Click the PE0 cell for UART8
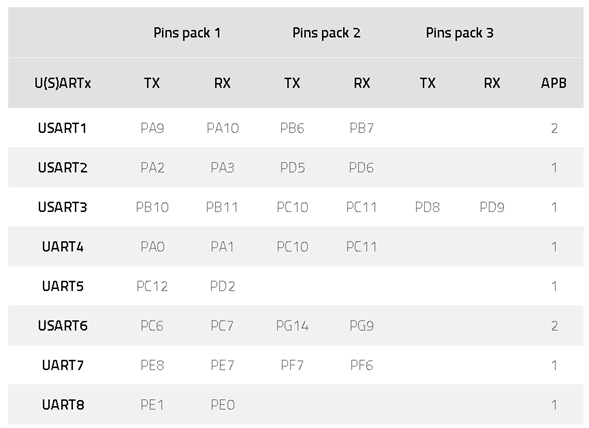The height and width of the screenshot is (428, 589). [x=222, y=405]
